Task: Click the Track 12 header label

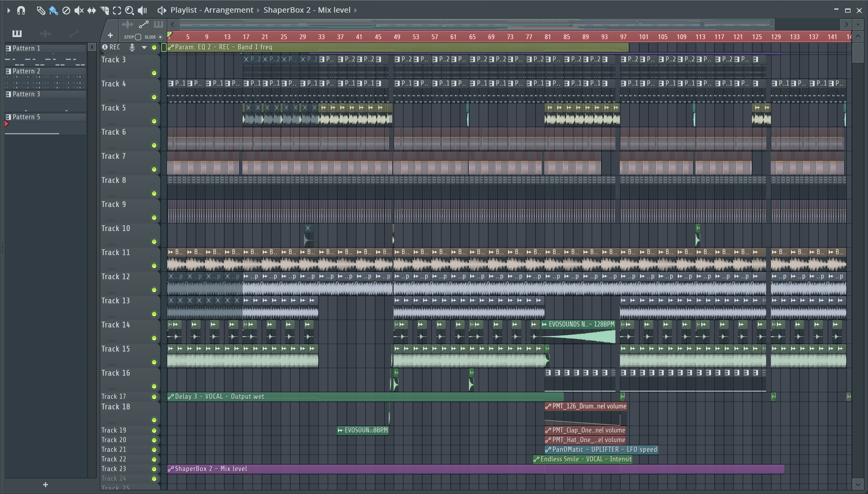Action: (115, 277)
